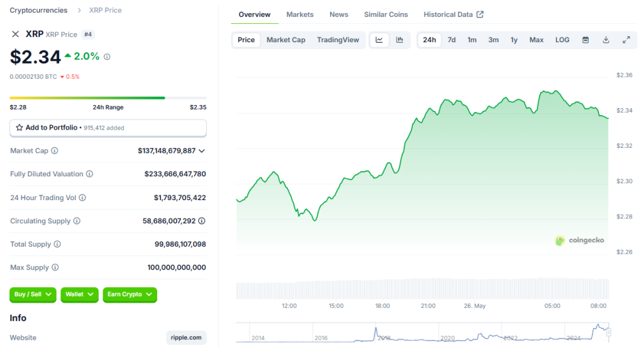
Task: Open Fully Diluted Valuation info icon
Action: click(89, 174)
